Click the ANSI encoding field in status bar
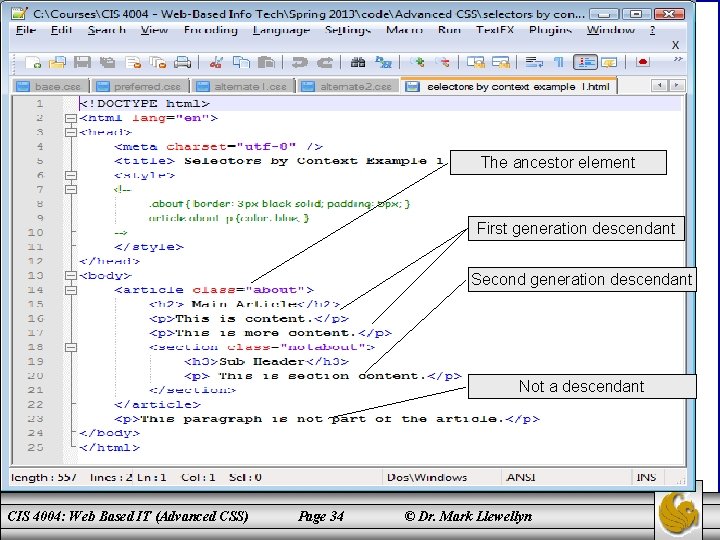 pos(522,478)
